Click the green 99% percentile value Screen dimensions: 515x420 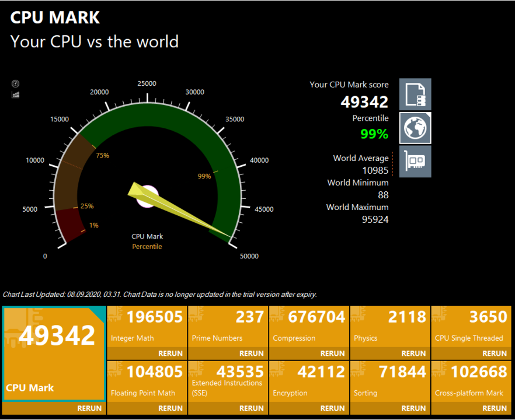coord(374,134)
